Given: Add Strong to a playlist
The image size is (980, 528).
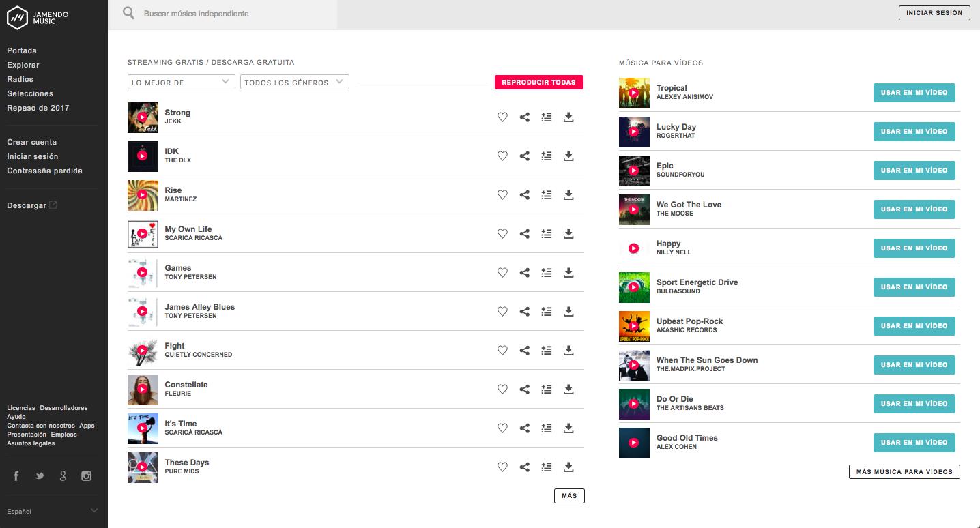Looking at the screenshot, I should [546, 117].
